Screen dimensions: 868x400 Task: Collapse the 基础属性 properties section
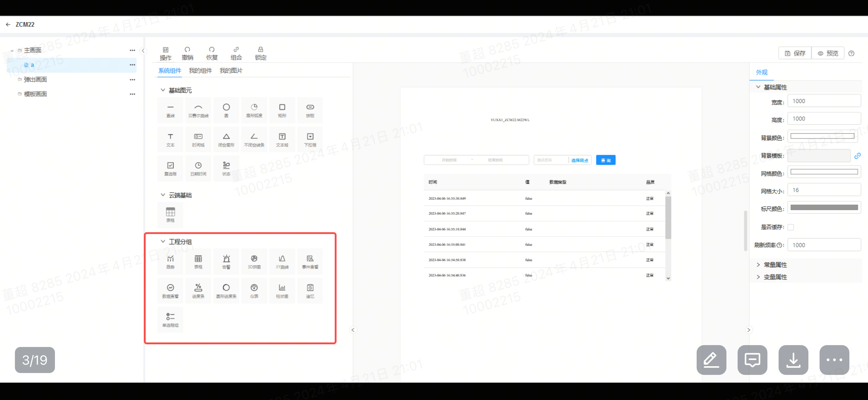pyautogui.click(x=758, y=87)
